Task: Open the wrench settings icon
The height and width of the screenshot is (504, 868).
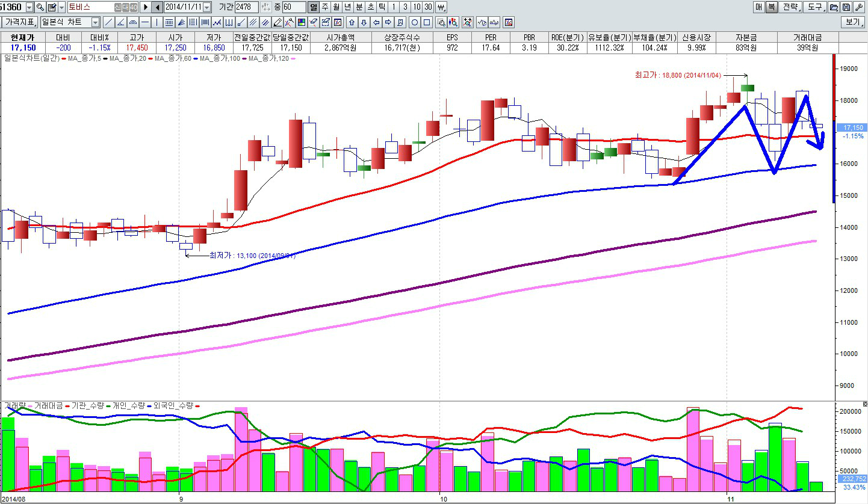Action: coord(858,7)
